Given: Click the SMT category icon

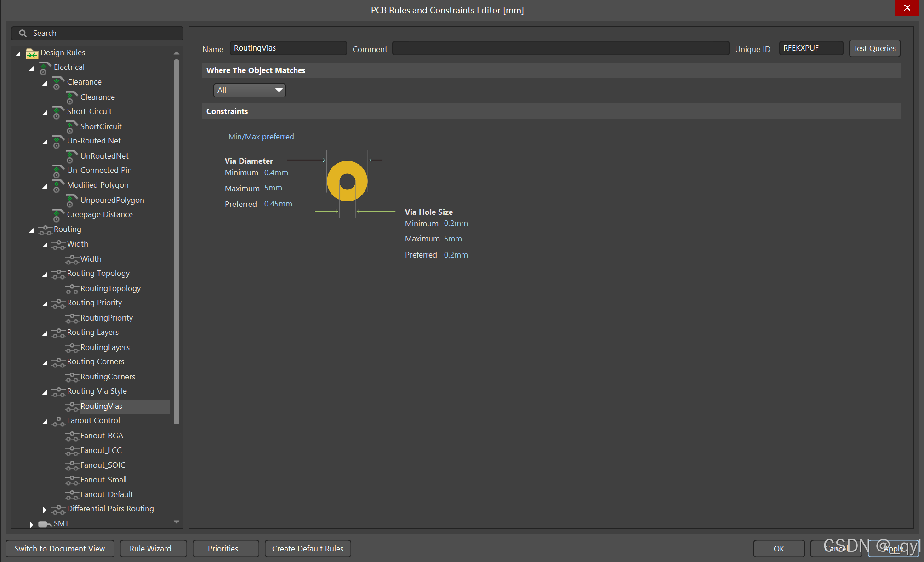Looking at the screenshot, I should 45,524.
